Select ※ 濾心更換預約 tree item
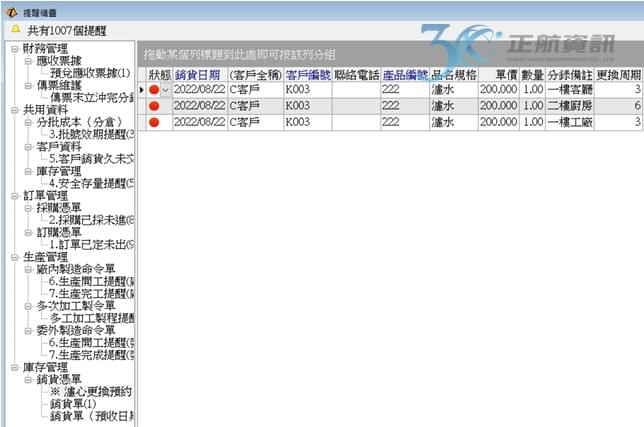 coord(90,391)
